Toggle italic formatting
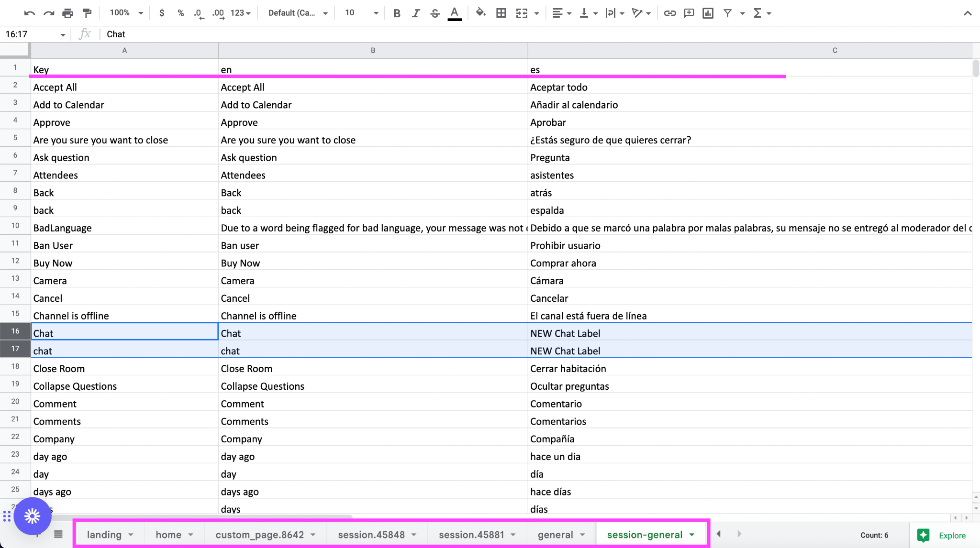The width and height of the screenshot is (980, 548). 415,13
